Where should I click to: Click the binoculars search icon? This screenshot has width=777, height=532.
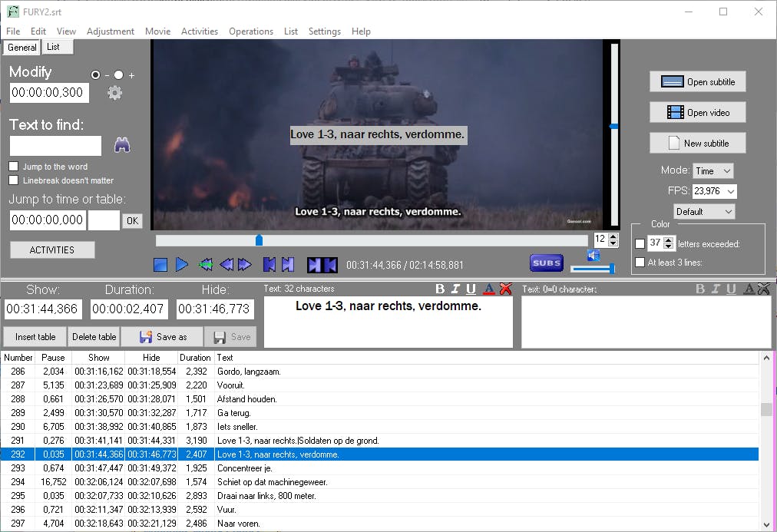coord(122,145)
